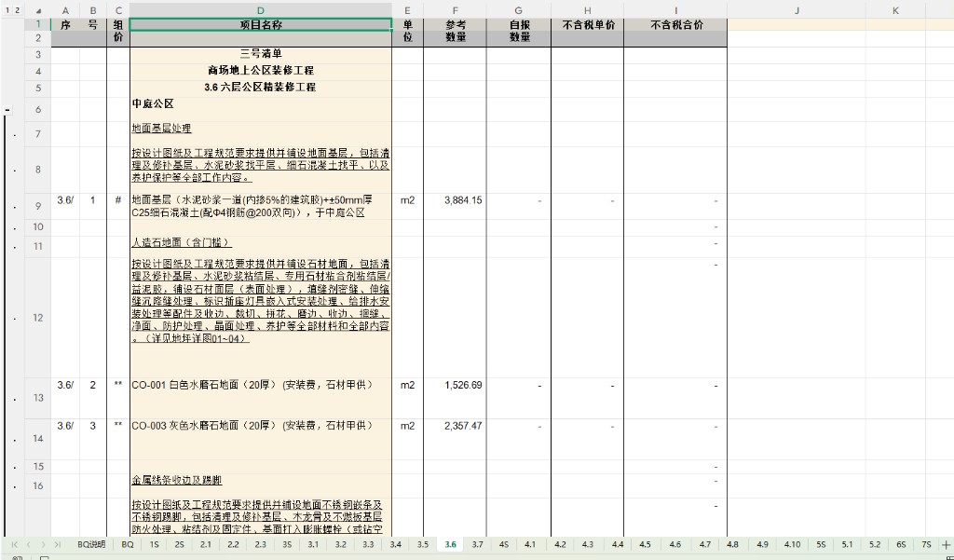Select CO-003 灰色水磨石地面 item cell
The height and width of the screenshot is (560, 954).
(261, 438)
